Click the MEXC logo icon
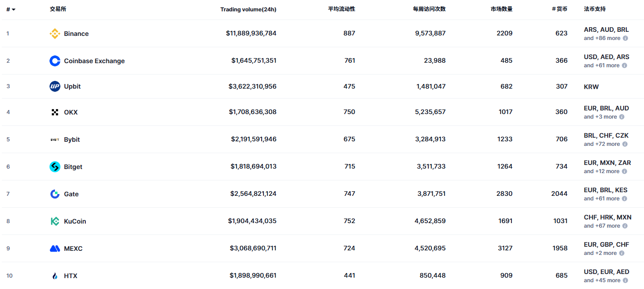Viewport: 644px width, 289px height. (x=54, y=249)
